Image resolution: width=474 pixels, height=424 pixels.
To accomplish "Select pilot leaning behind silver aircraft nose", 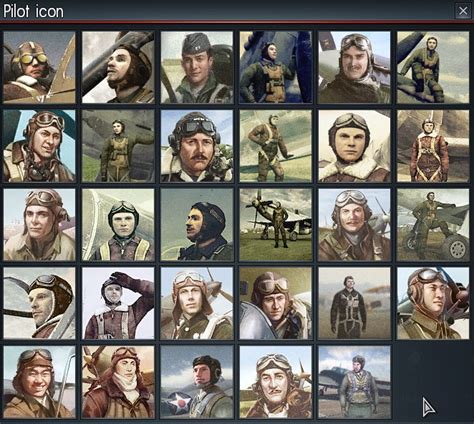I will pos(276,303).
